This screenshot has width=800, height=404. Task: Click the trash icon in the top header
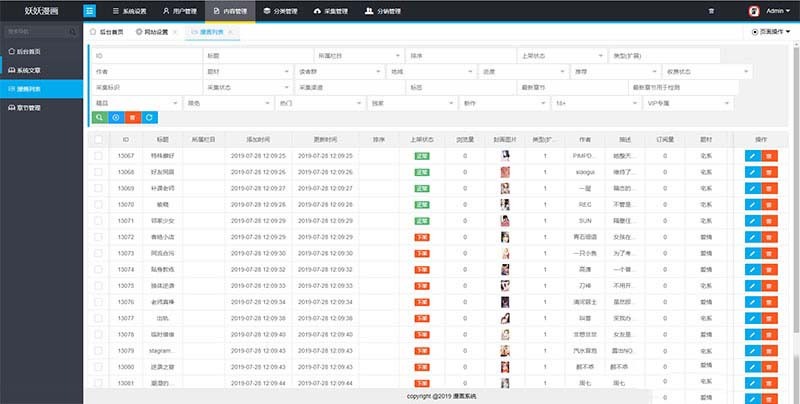711,11
